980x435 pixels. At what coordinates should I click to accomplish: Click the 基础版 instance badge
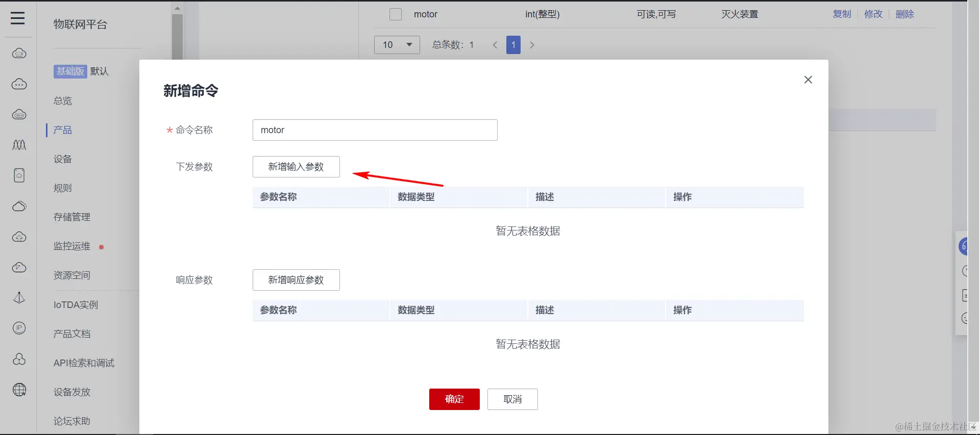(x=70, y=71)
